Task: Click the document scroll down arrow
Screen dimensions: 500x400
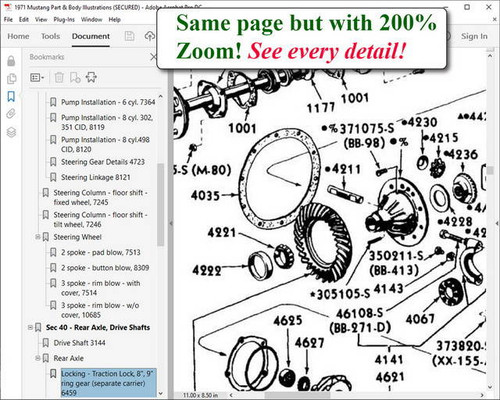Action: (490, 388)
